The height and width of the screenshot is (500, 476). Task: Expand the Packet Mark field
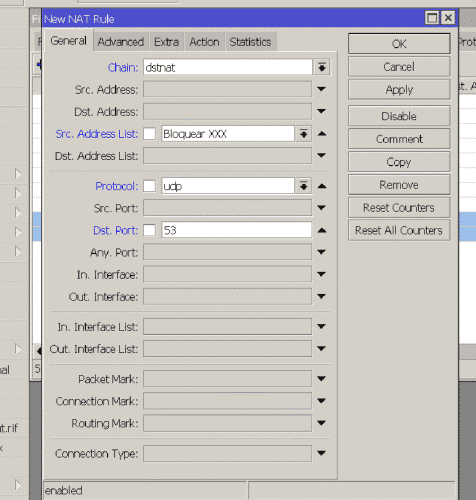pyautogui.click(x=321, y=378)
